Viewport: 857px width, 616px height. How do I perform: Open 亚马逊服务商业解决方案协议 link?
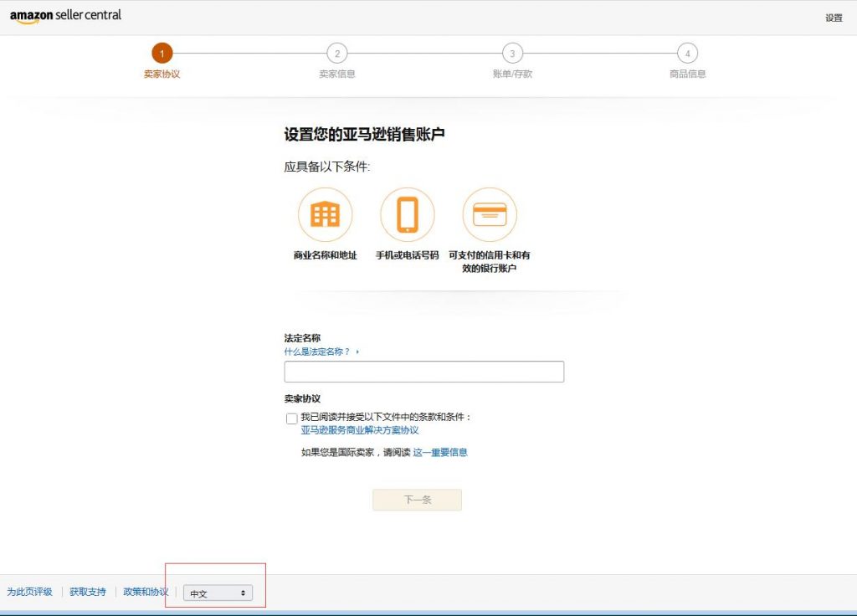(360, 430)
